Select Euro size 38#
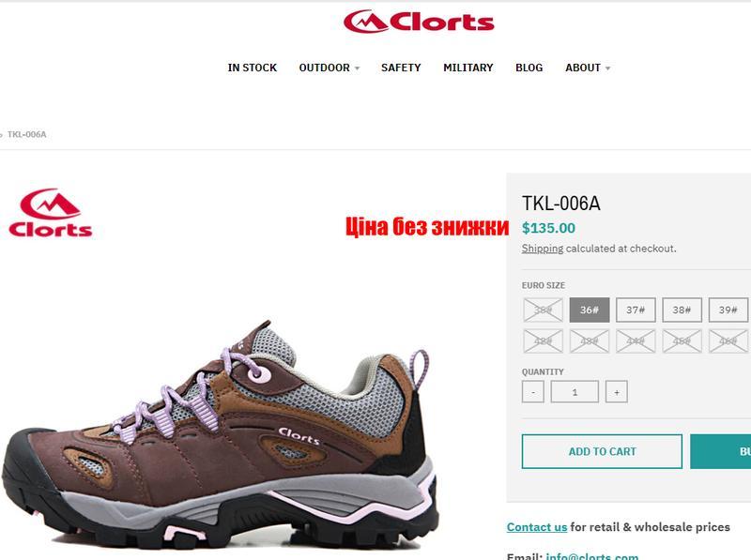The height and width of the screenshot is (560, 751). point(682,310)
